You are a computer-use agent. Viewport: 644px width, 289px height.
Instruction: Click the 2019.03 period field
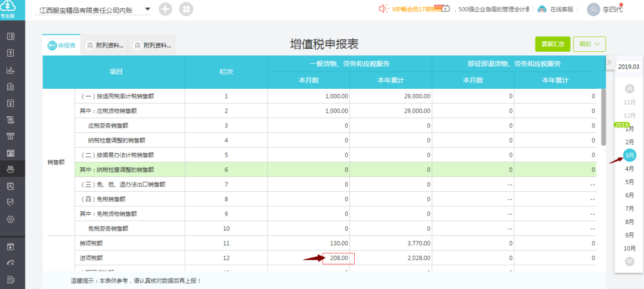coord(629,67)
